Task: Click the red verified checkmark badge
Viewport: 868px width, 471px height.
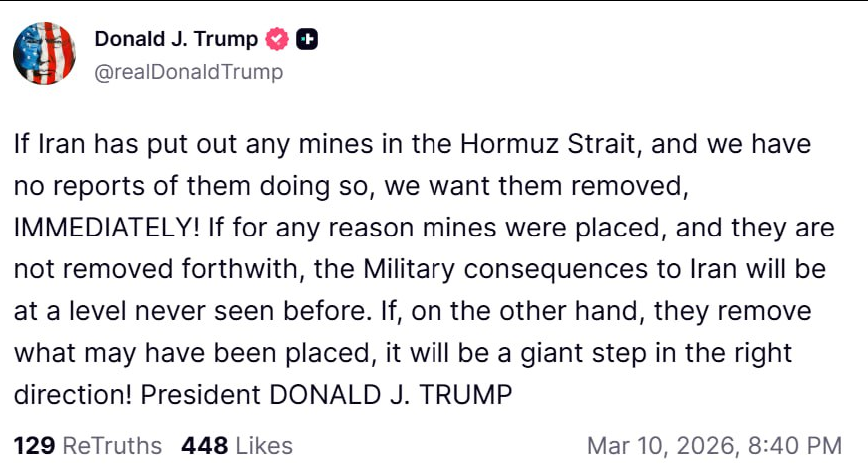Action: click(x=278, y=40)
